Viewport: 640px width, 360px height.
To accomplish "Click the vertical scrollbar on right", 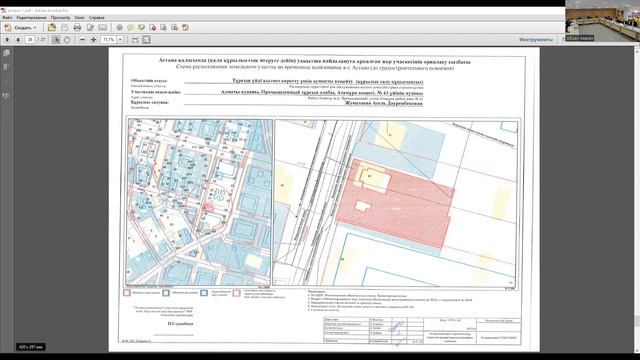I will [637, 200].
